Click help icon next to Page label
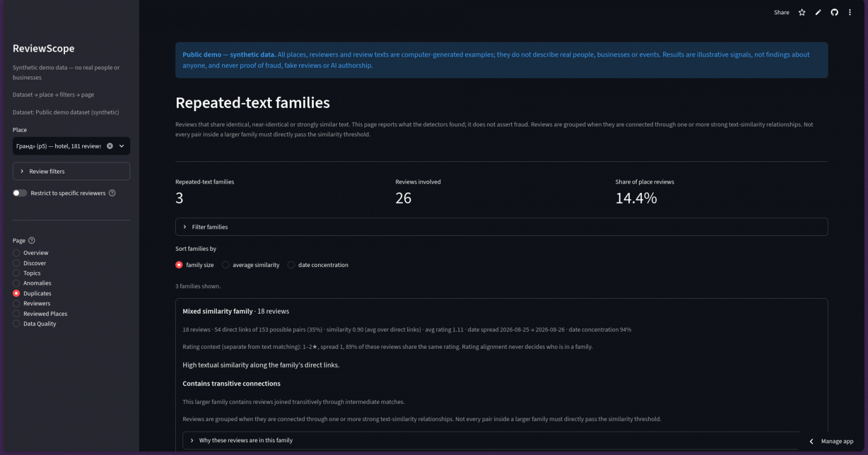Image resolution: width=868 pixels, height=455 pixels. 32,240
